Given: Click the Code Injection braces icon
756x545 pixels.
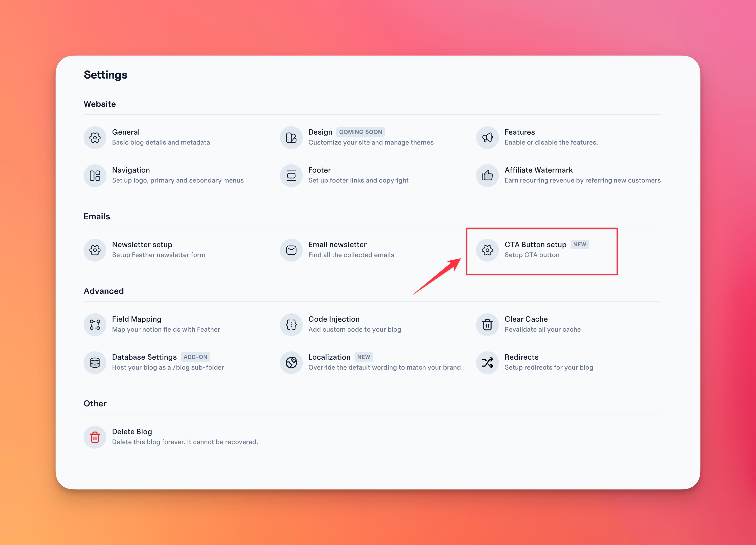Looking at the screenshot, I should coord(291,324).
